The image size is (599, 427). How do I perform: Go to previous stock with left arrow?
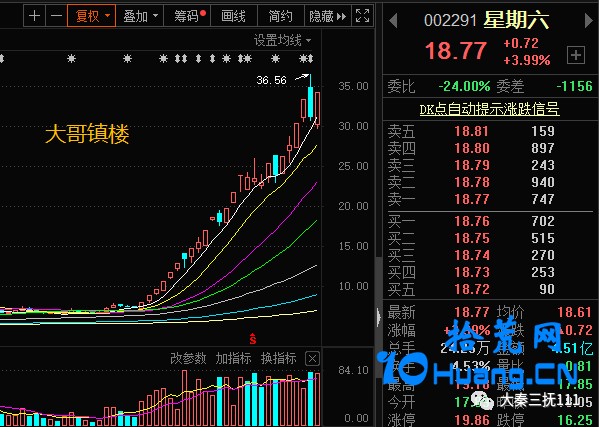[393, 21]
